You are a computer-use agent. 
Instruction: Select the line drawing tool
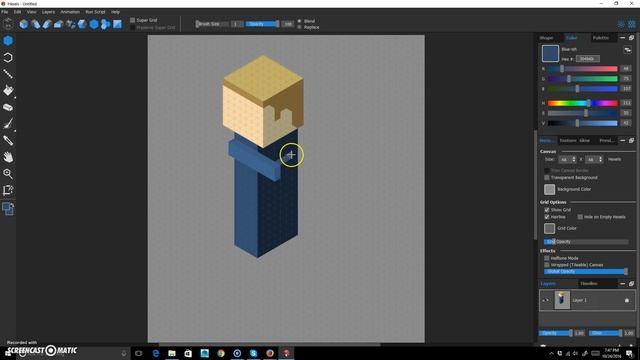click(x=8, y=74)
